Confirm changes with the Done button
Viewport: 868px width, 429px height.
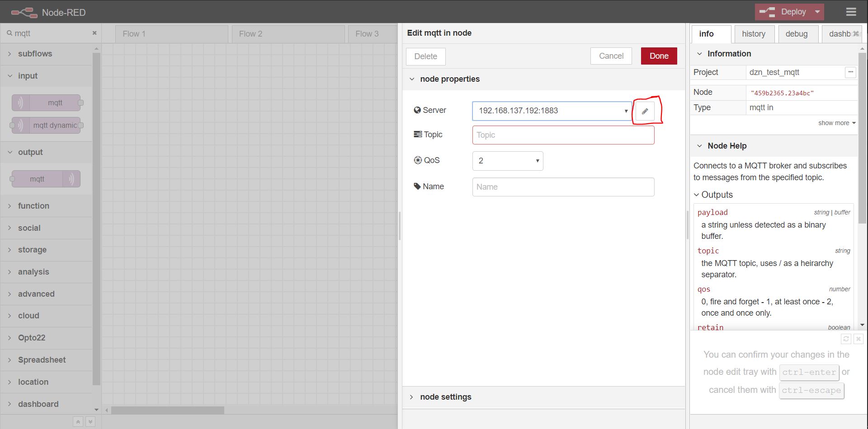659,56
